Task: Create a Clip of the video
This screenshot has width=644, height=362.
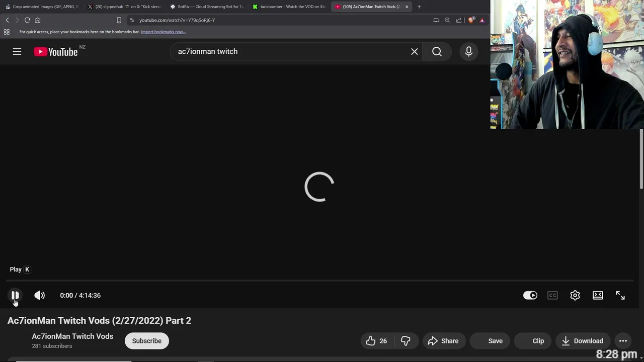Action: pos(533,341)
